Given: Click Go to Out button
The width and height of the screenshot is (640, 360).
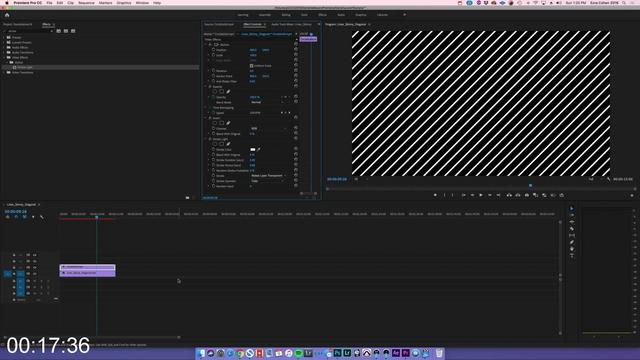Looking at the screenshot, I should pos(499,196).
